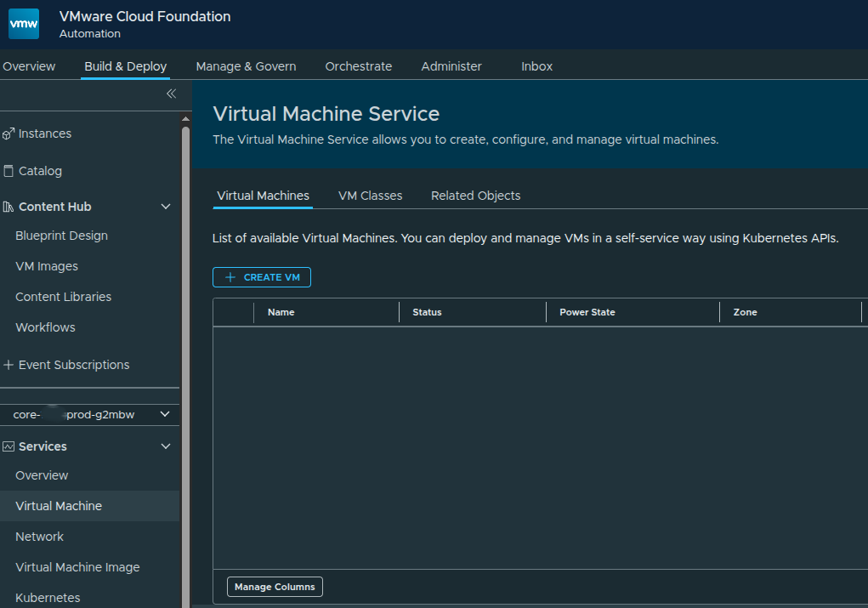This screenshot has height=608, width=868.
Task: Switch to the VM Classes tab
Action: 370,195
